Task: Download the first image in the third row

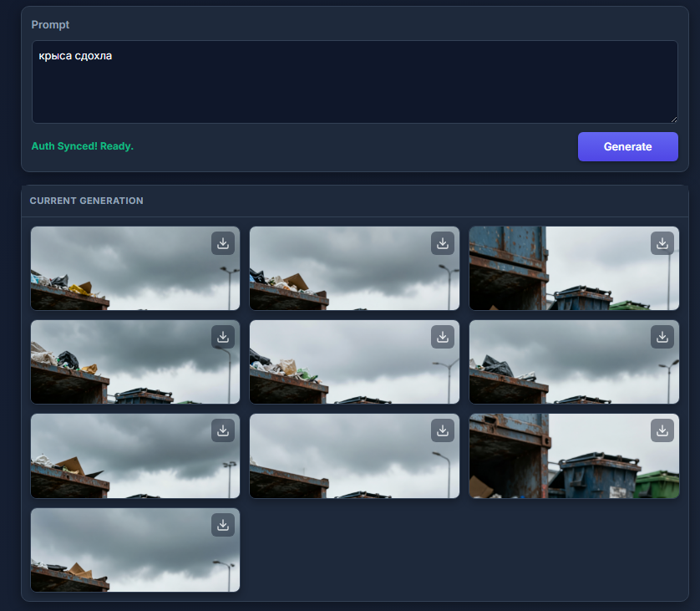Action: [223, 430]
